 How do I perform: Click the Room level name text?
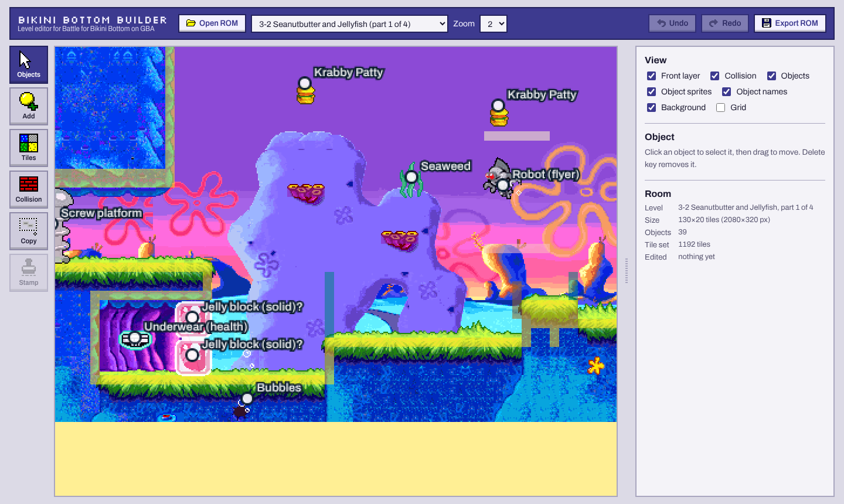tap(746, 207)
